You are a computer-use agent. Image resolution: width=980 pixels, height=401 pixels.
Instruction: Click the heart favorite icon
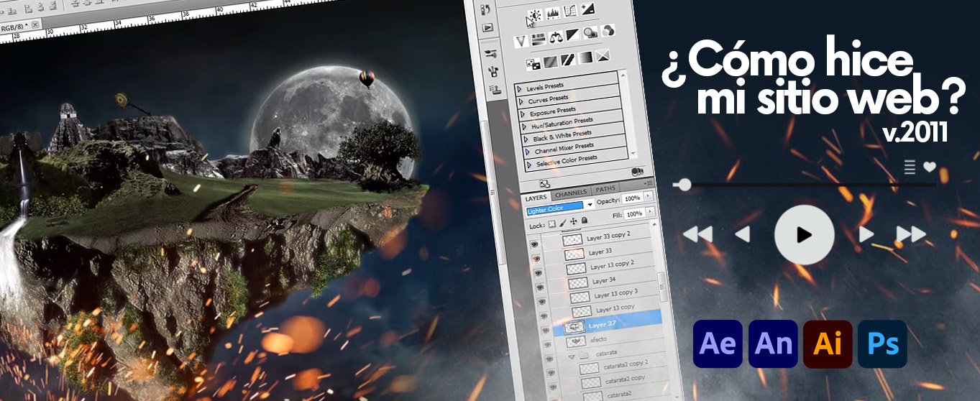coord(930,167)
